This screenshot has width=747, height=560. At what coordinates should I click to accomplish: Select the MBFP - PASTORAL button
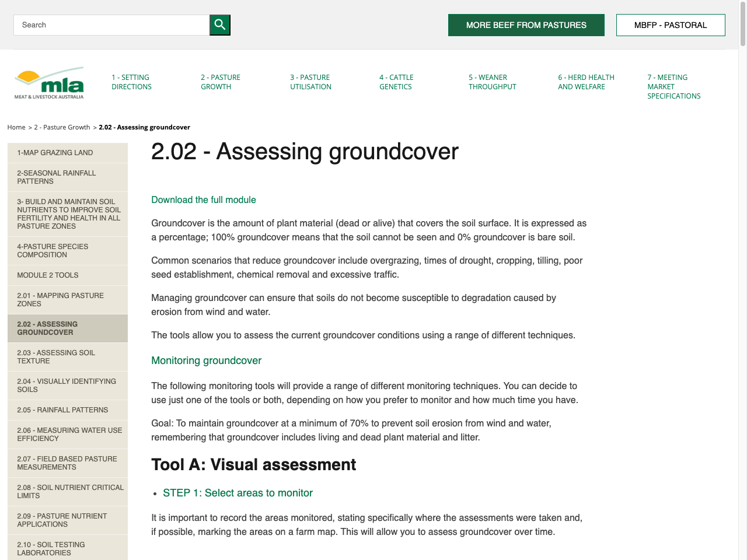670,24
